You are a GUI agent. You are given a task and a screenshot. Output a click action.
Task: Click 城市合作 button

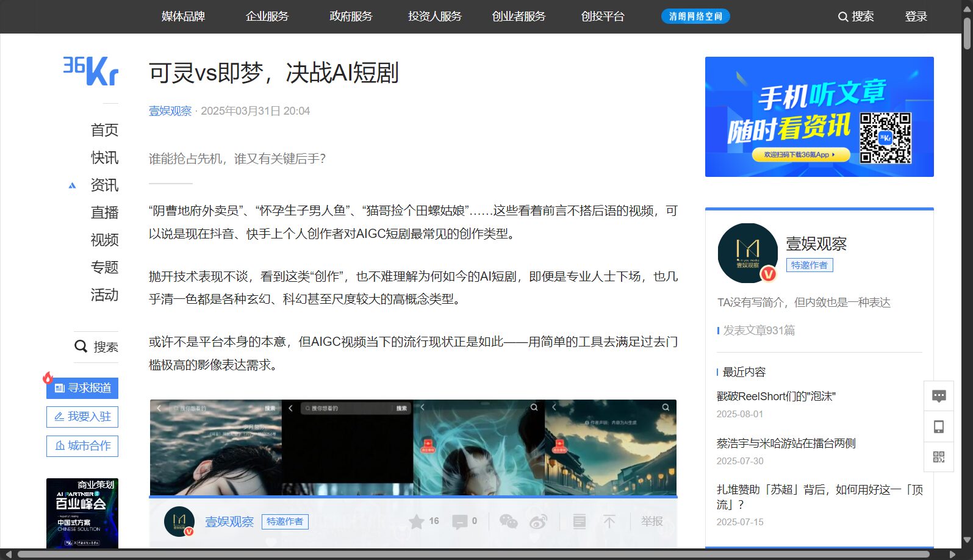click(82, 446)
